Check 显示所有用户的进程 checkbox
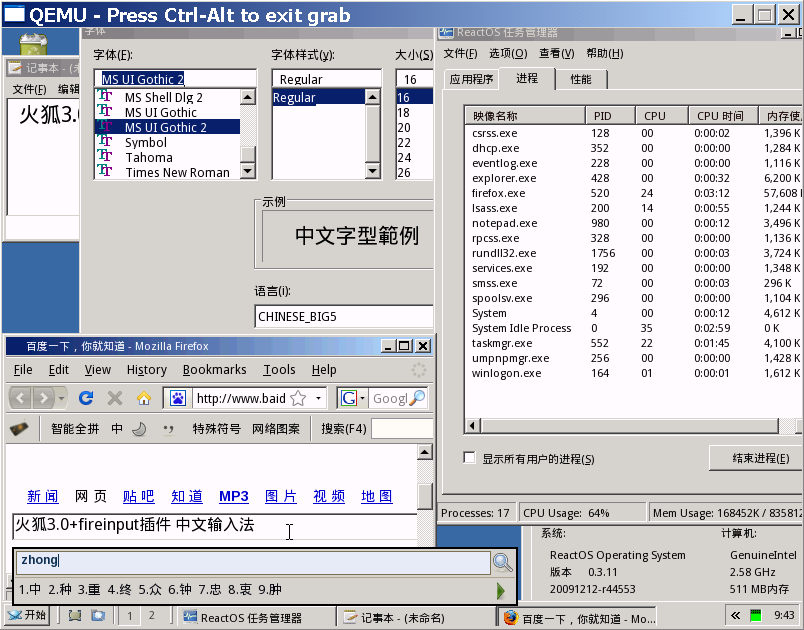This screenshot has width=804, height=630. [469, 458]
